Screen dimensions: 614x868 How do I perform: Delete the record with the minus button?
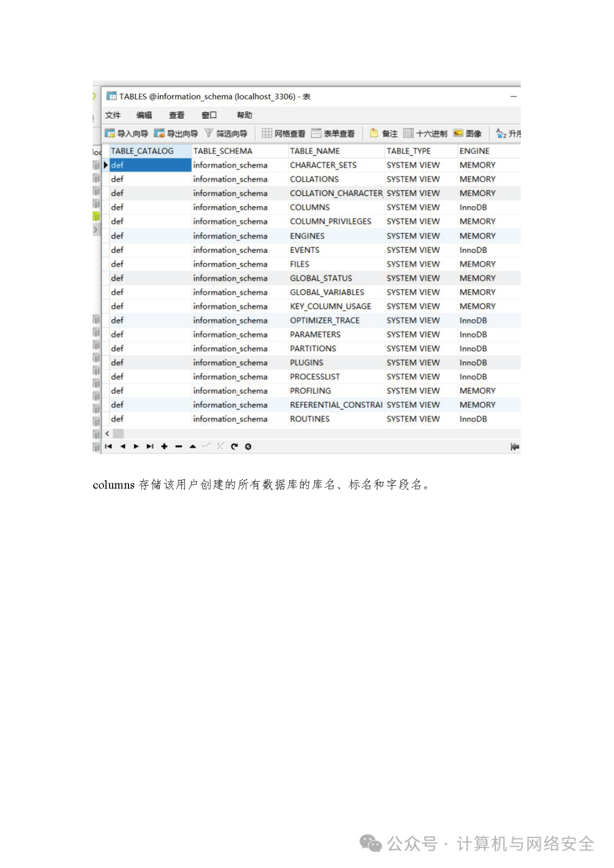point(179,446)
